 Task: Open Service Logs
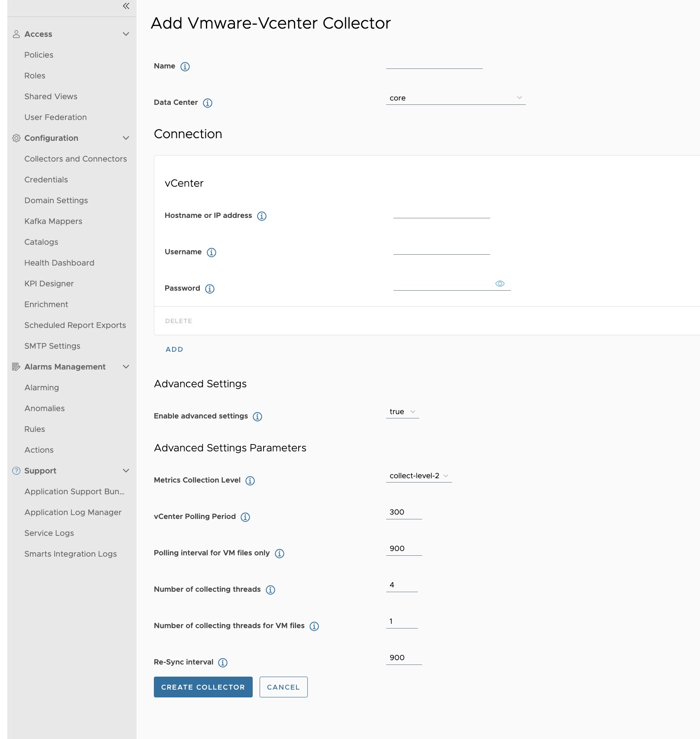point(49,533)
